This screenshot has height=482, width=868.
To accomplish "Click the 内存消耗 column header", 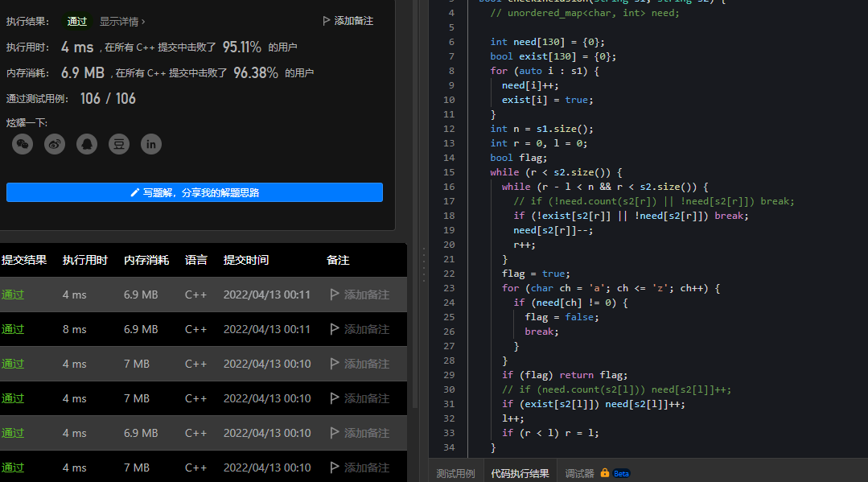I will point(146,260).
